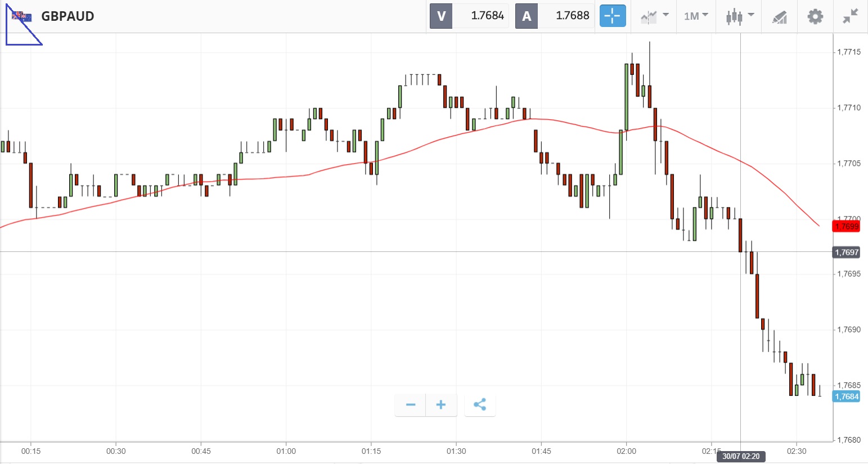Screen dimensions: 868x464
Task: Open the 1M timeframe dropdown
Action: [x=696, y=16]
